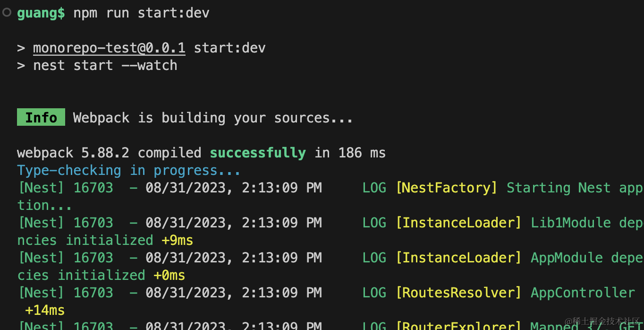Click the yellow '+14ms' timing

point(45,310)
